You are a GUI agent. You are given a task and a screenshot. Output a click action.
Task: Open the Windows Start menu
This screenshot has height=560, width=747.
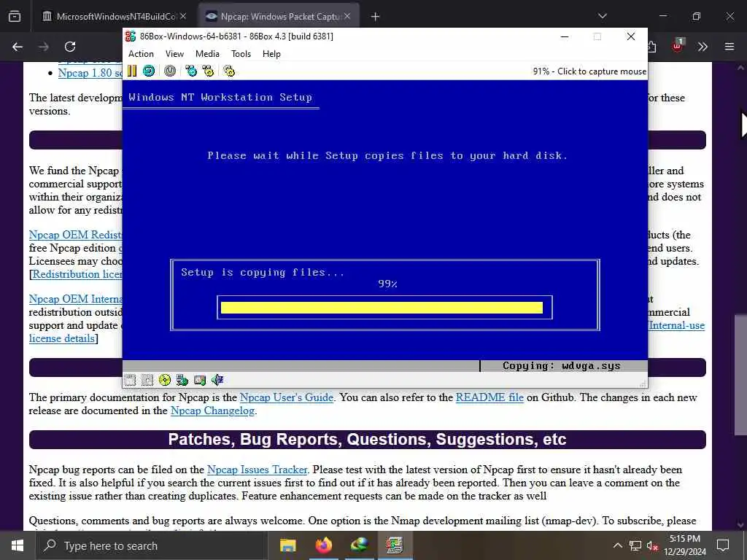click(x=18, y=545)
